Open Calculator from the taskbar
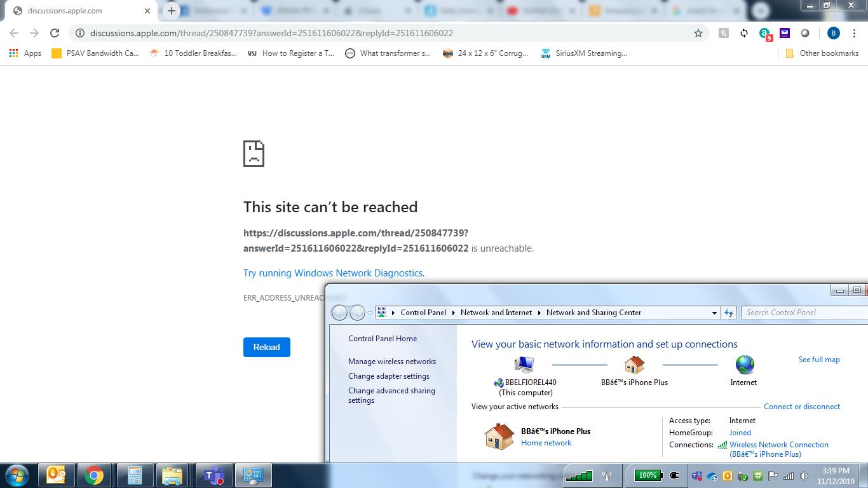 [134, 475]
